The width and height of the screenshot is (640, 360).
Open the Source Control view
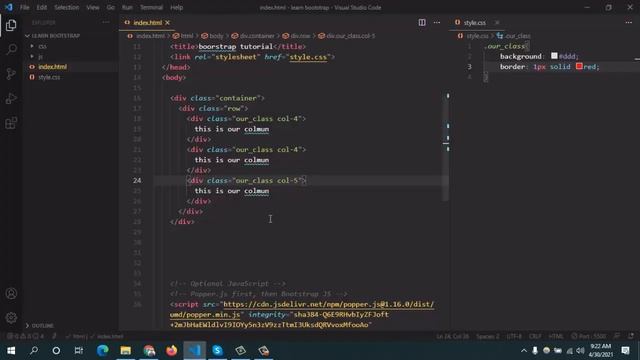point(11,74)
